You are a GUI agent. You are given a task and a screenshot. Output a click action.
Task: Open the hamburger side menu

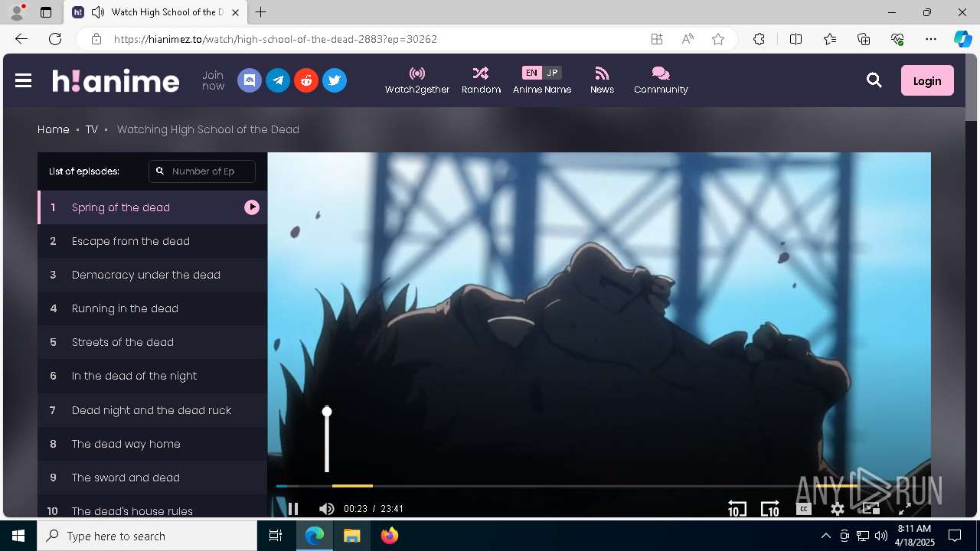(x=23, y=80)
